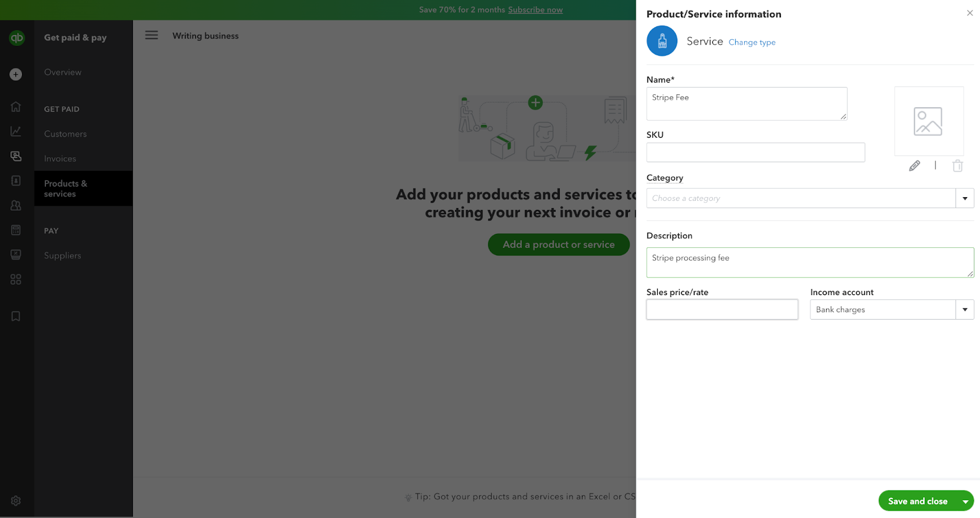Click the bookmark icon in sidebar
The width and height of the screenshot is (980, 518).
(16, 316)
